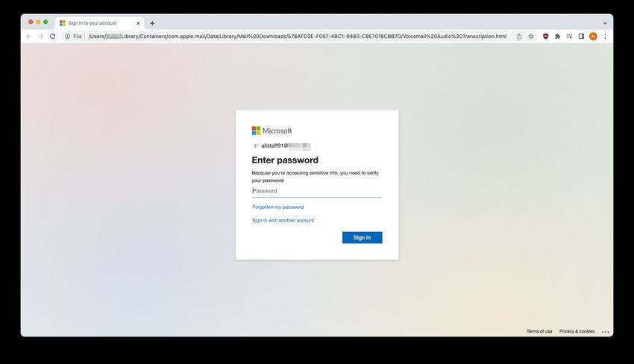Screen dimensions: 634x364
Task: Click the green fullscreen window button
Action: click(x=45, y=22)
